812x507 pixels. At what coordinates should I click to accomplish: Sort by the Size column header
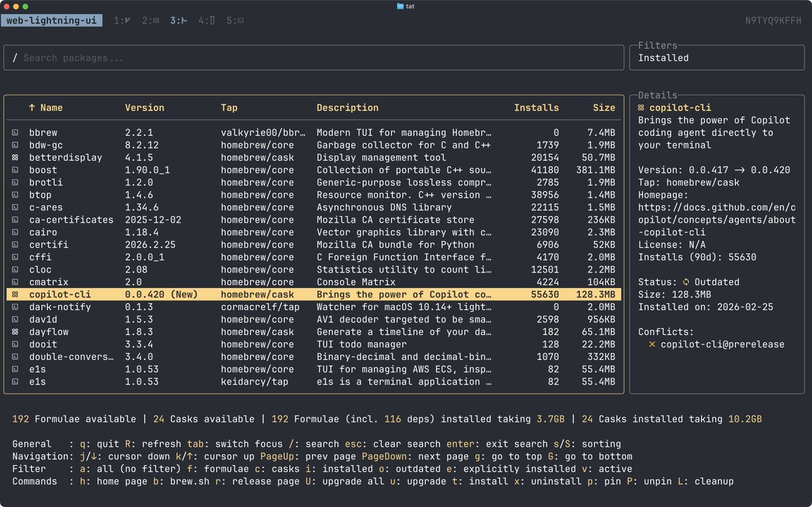click(x=604, y=108)
